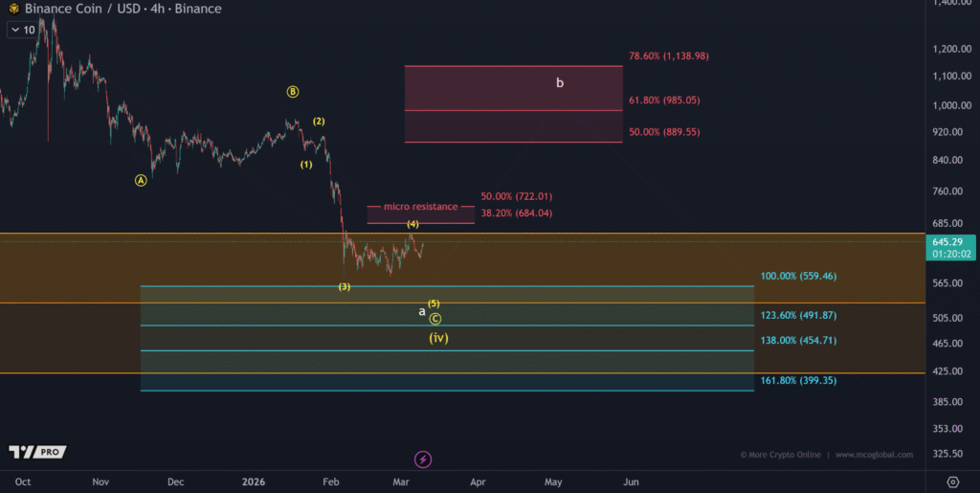Viewport: 980px width, 493px height.
Task: Select the micro resistance label
Action: coord(419,207)
